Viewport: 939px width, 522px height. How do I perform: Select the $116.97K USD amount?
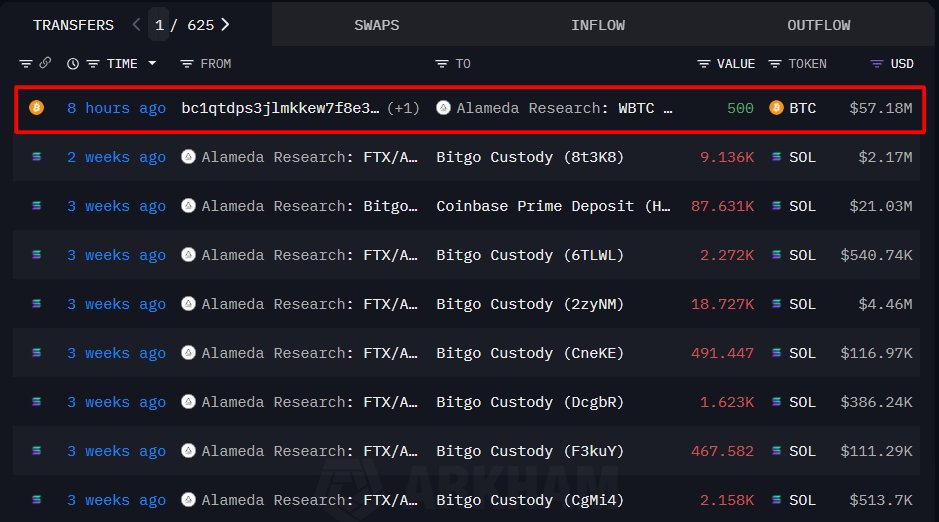tap(876, 354)
